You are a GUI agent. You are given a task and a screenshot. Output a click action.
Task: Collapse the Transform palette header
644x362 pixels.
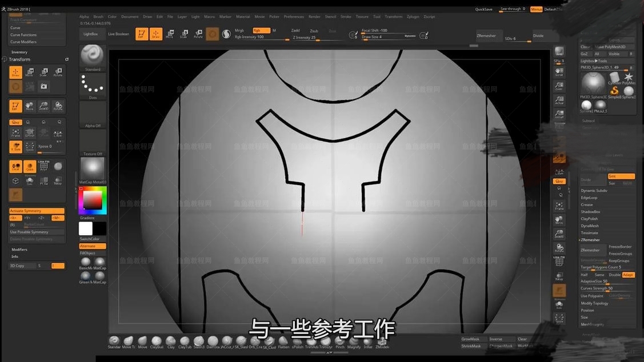[x=19, y=59]
